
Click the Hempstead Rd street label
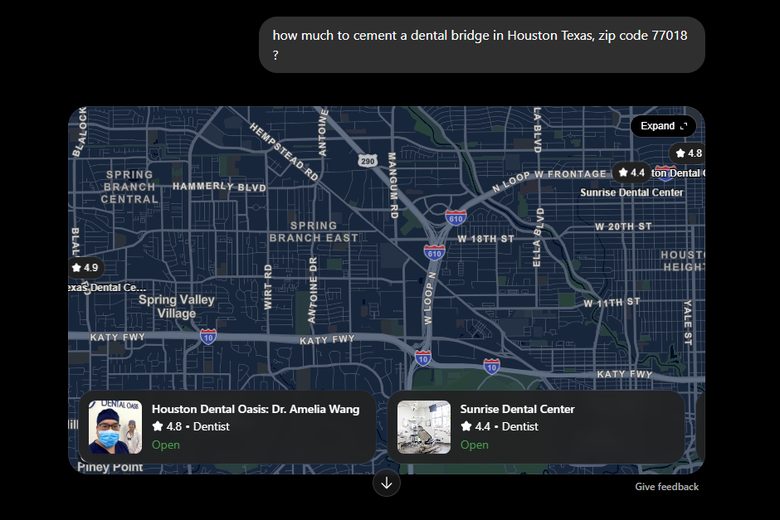pyautogui.click(x=284, y=152)
